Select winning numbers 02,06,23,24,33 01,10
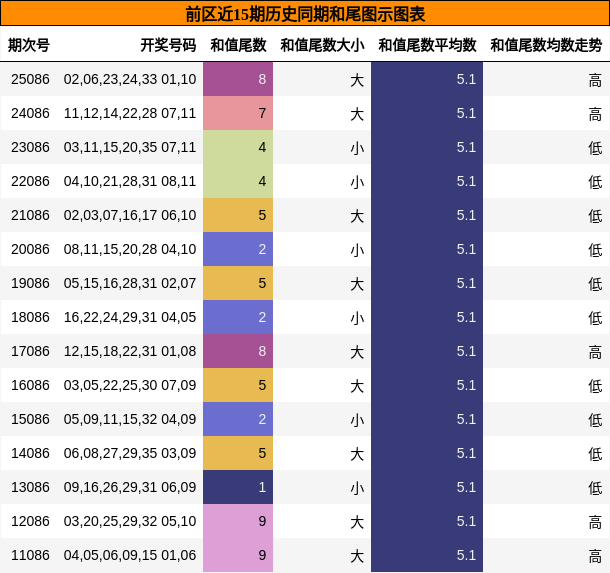 coord(130,79)
